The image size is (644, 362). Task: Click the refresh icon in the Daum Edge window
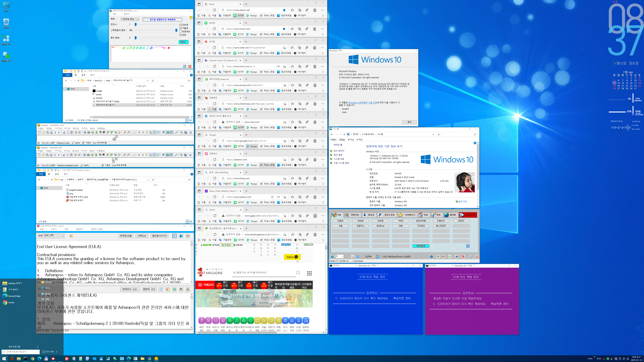[x=214, y=10]
